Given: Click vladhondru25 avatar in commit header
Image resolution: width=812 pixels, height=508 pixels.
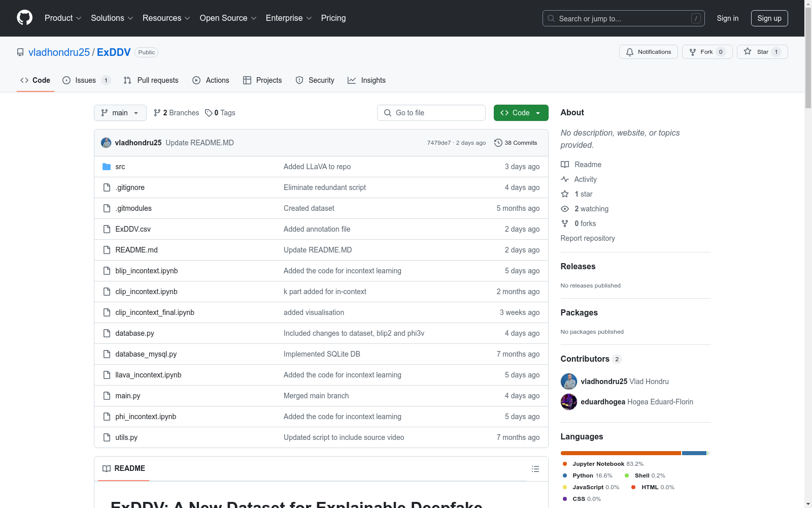Looking at the screenshot, I should (x=106, y=143).
